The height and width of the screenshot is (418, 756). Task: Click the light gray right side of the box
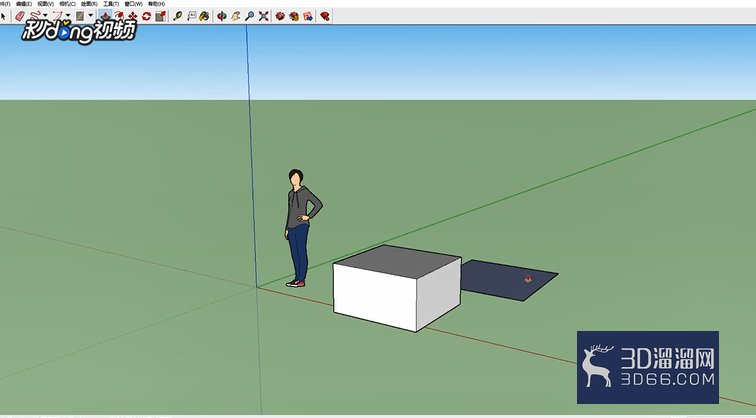[x=439, y=294]
